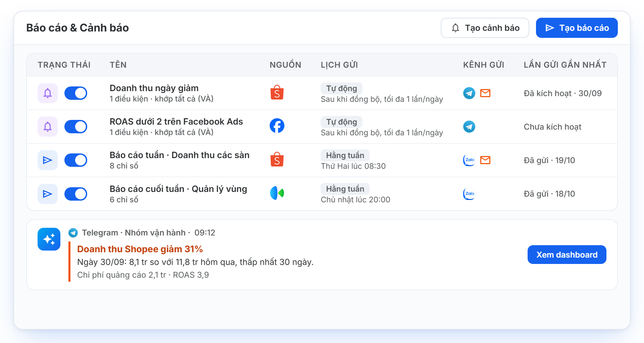Screen dimensions: 644x343
Task: Click the TÊN column header
Action: (118, 65)
